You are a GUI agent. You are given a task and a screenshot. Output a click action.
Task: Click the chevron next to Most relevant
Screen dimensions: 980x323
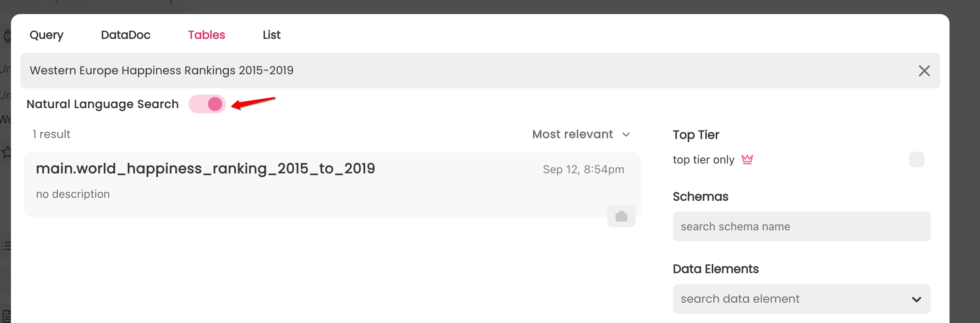626,135
